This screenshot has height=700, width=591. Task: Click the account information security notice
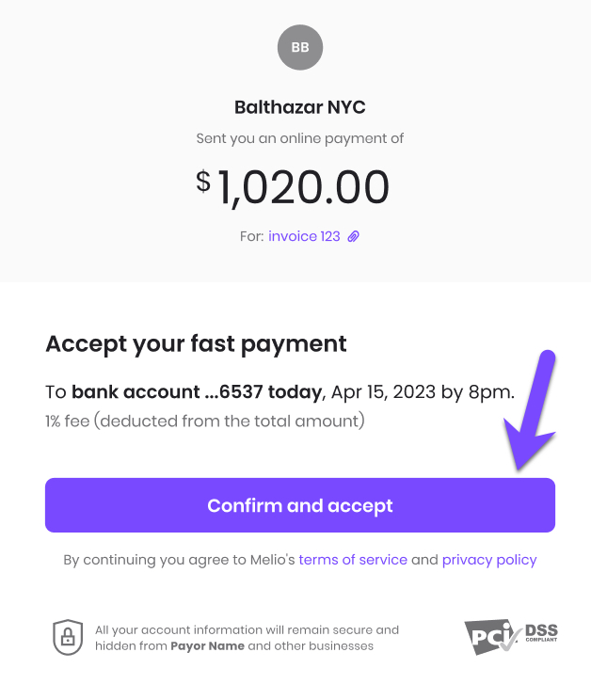[x=247, y=638]
